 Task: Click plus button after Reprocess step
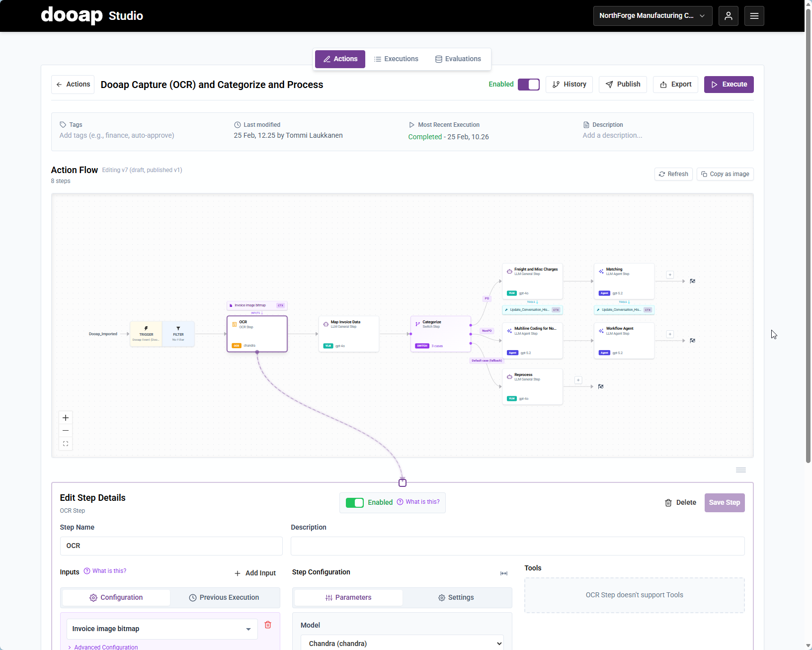(578, 380)
